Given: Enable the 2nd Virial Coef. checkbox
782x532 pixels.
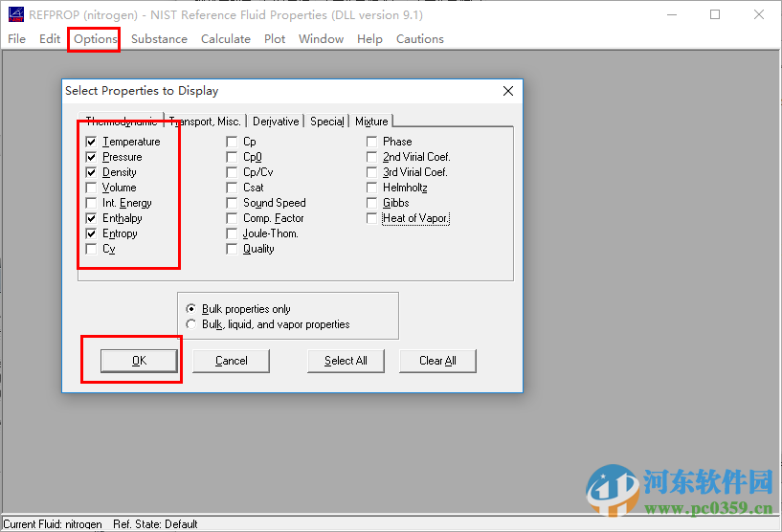Looking at the screenshot, I should pos(371,157).
